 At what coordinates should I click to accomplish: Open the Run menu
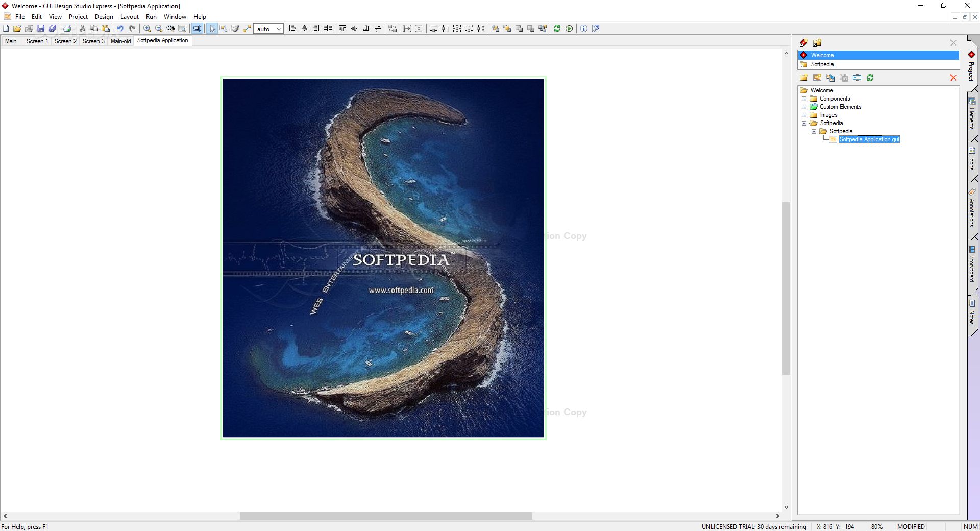[151, 17]
